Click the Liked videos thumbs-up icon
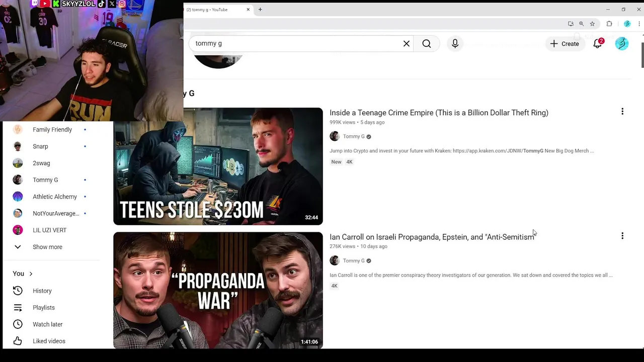Image resolution: width=644 pixels, height=362 pixels. coord(18,341)
